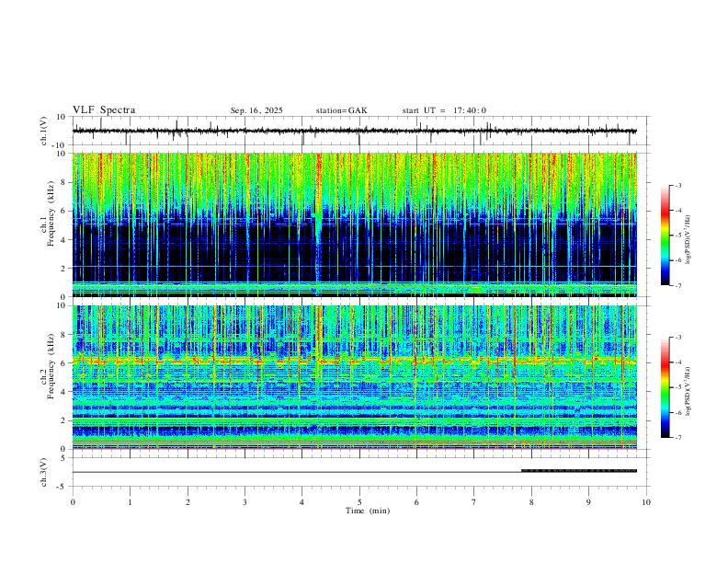
Task: Click the "-3" tick on ch.2 colorbar
Action: pos(677,338)
